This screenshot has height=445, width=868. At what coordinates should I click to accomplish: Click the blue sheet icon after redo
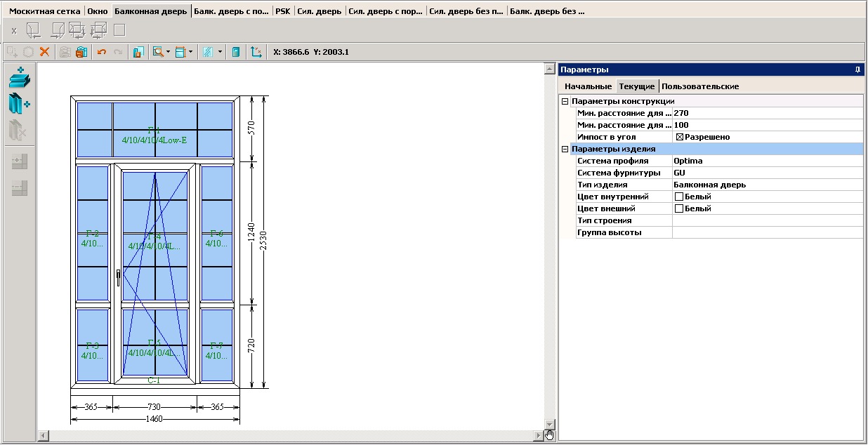[x=138, y=52]
